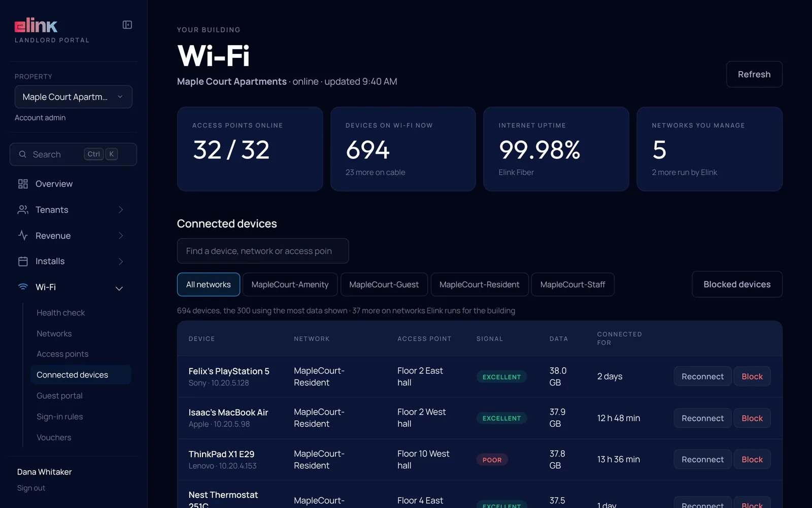Block Isaac's MacBook Air
The height and width of the screenshot is (508, 812).
752,418
